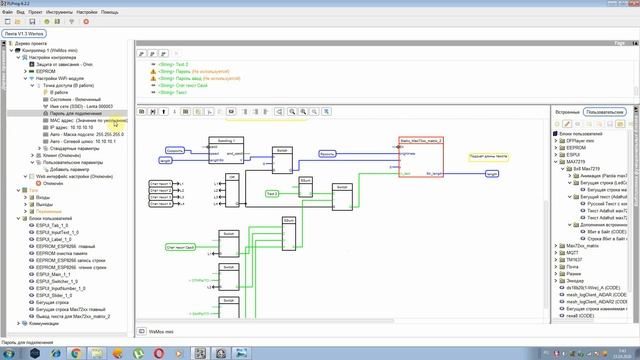Select the Яркость tag on scheme
Image resolution: width=640 pixels, height=360 pixels.
pyautogui.click(x=327, y=154)
